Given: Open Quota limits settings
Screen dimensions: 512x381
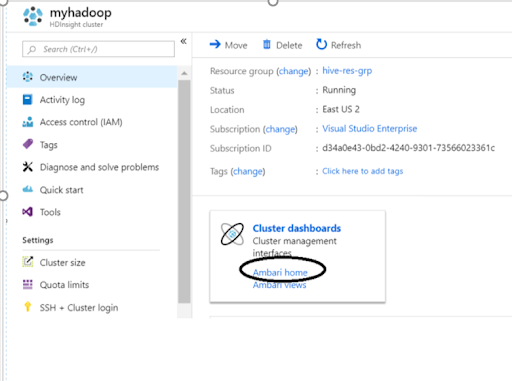Looking at the screenshot, I should click(64, 285).
